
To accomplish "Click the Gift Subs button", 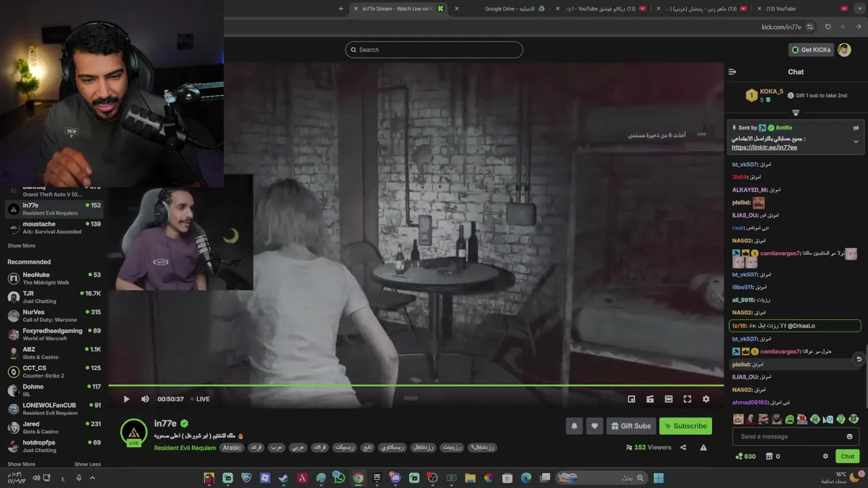I will [631, 426].
